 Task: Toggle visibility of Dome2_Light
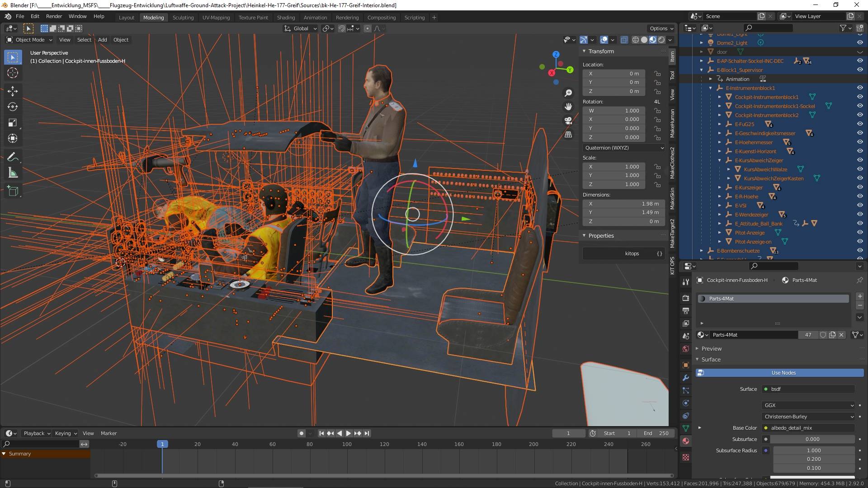pyautogui.click(x=859, y=43)
